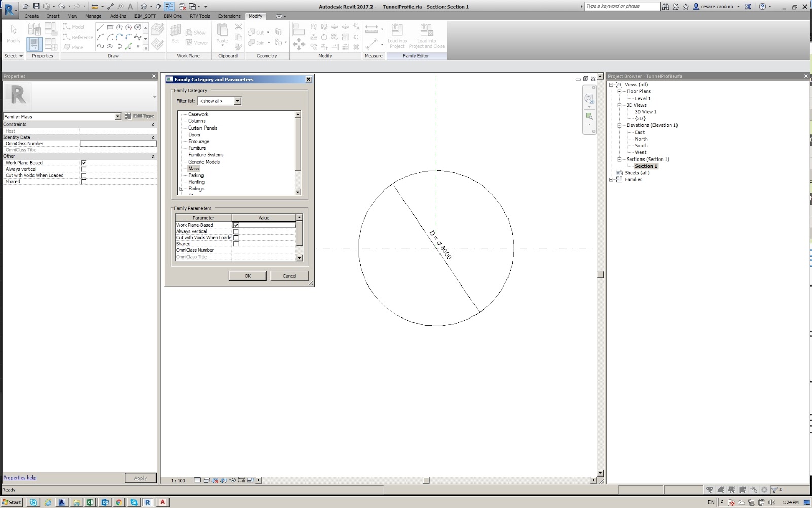Click the Family Category list vertical scrollbar
This screenshot has height=508, width=812.
(x=298, y=153)
